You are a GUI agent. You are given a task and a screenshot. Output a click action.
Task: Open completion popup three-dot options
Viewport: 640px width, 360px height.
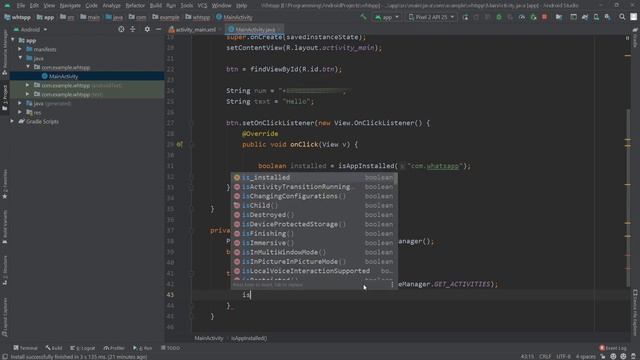[x=392, y=284]
